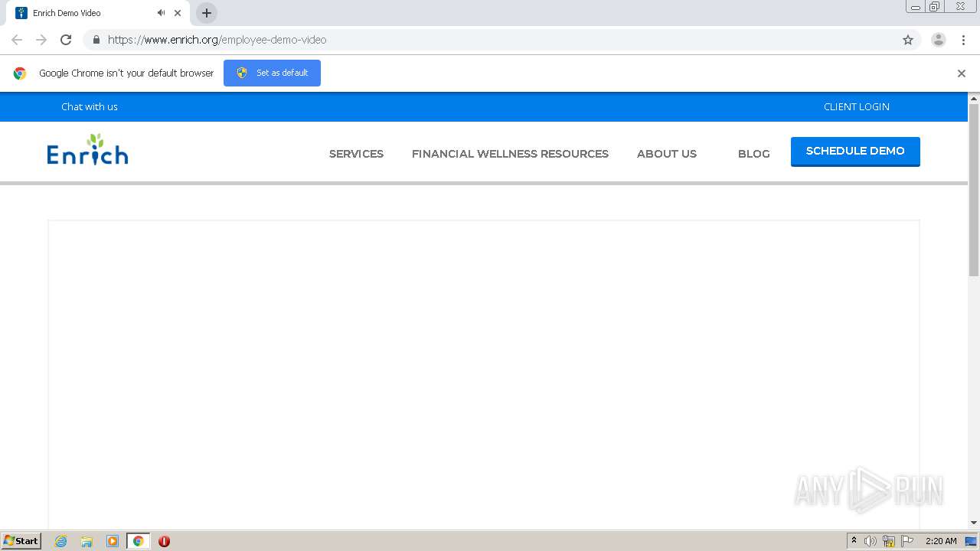Close the Enrich Demo Video tab
The height and width of the screenshot is (551, 980).
coord(178,13)
